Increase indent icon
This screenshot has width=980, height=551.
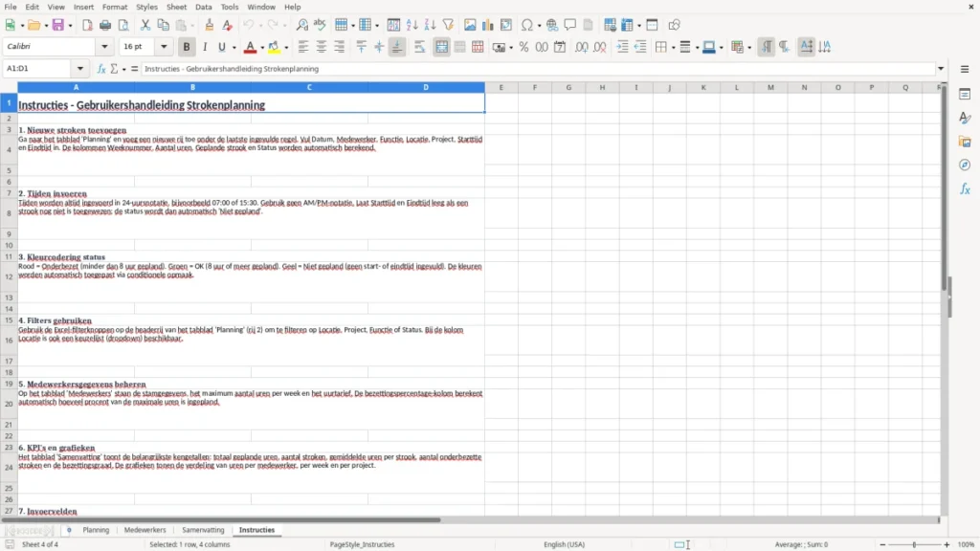pyautogui.click(x=622, y=47)
